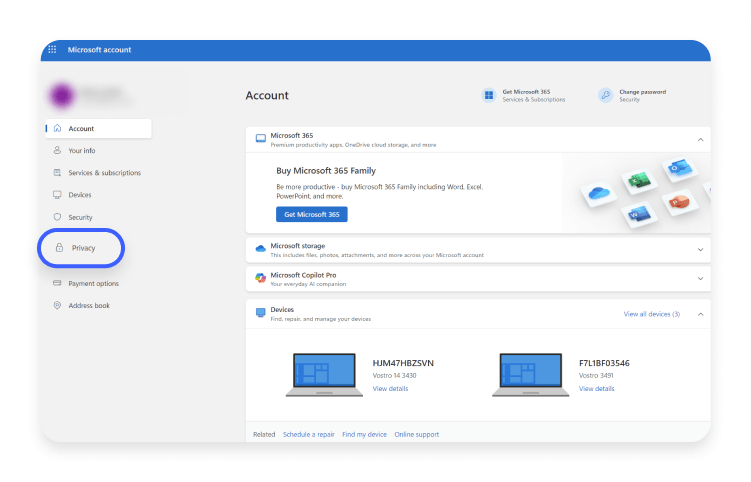Click the Account home icon in sidebar

57,128
